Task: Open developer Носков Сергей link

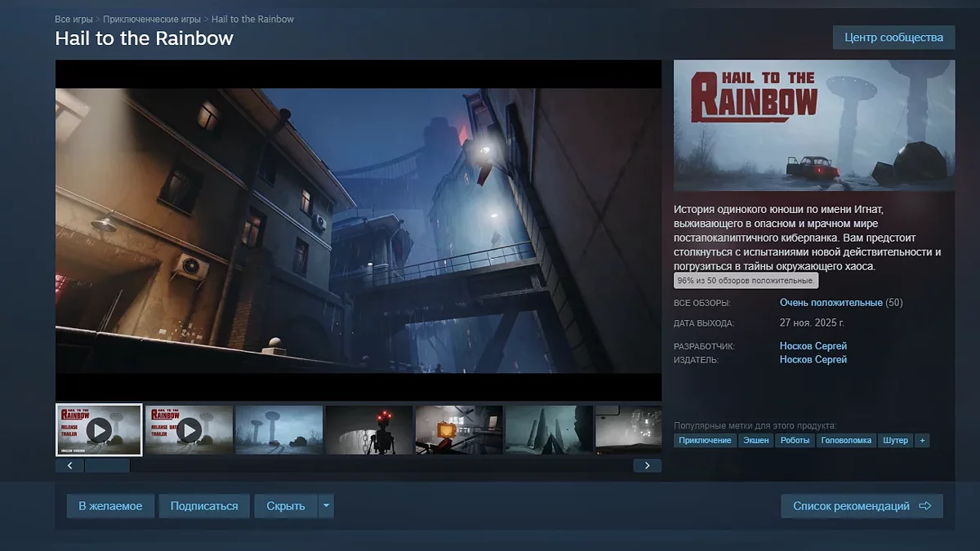Action: (x=813, y=346)
